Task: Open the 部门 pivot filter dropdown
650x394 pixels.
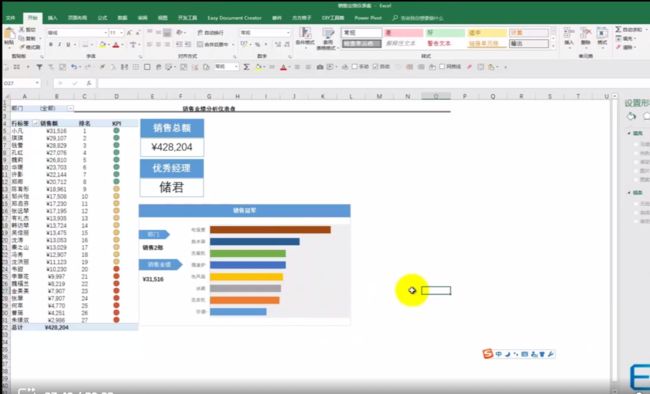Action: pyautogui.click(x=70, y=108)
